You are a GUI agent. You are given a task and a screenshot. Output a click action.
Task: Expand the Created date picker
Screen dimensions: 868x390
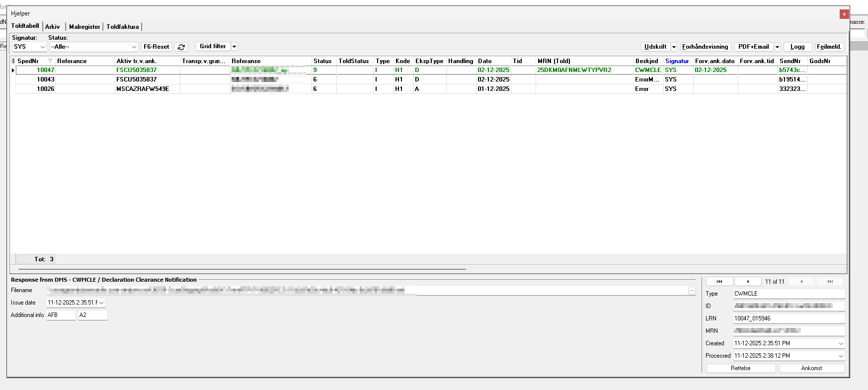(841, 344)
